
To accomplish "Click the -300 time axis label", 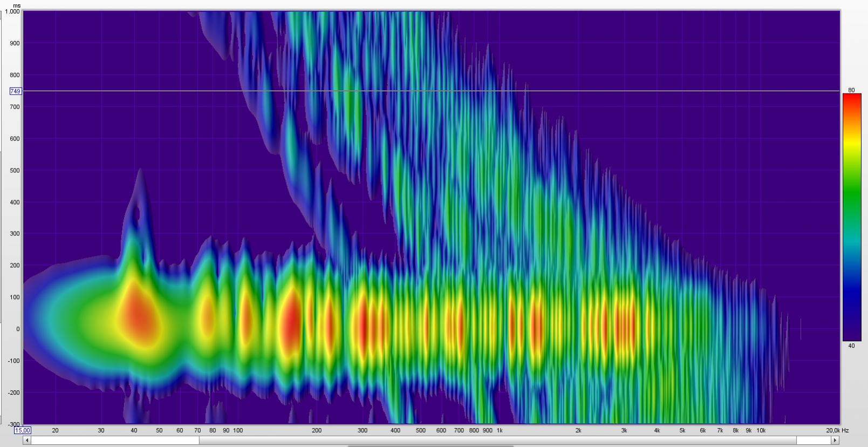I will tap(13, 424).
